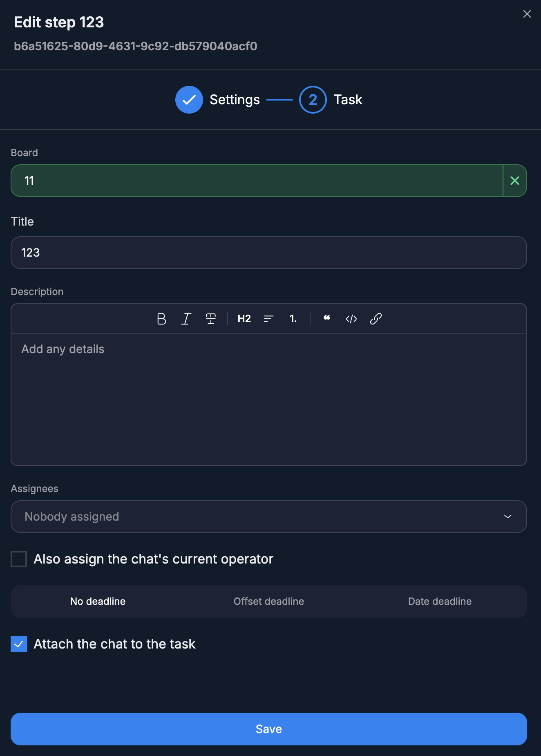The height and width of the screenshot is (756, 541).
Task: Apply italic formatting in description toolbar
Action: (186, 319)
